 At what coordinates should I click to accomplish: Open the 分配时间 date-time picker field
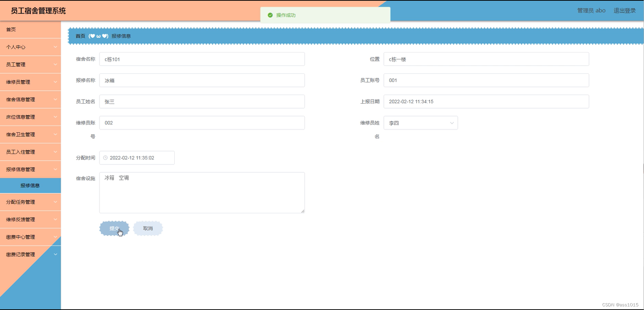pyautogui.click(x=137, y=158)
